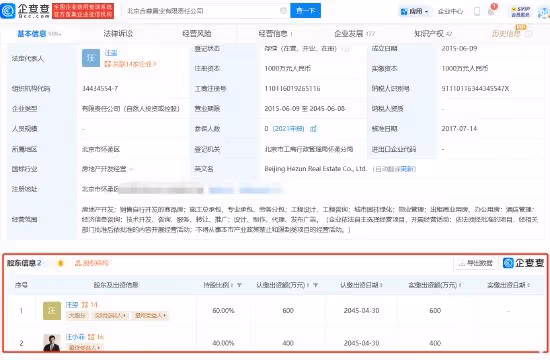Click the 企查查 logo in the header
This screenshot has height=360, width=550.
pos(25,11)
